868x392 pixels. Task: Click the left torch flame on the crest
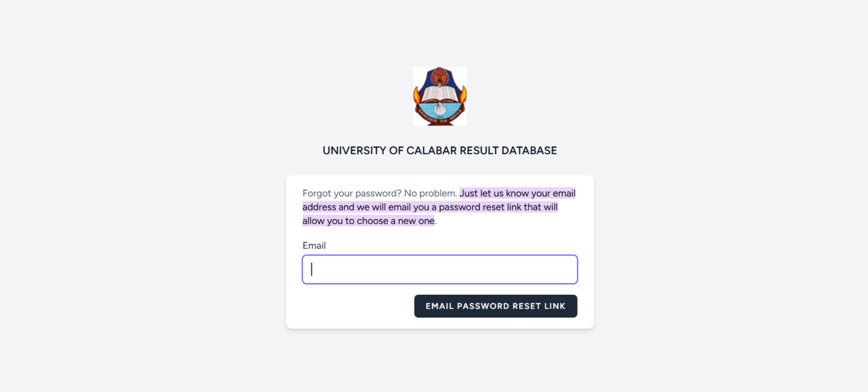[x=417, y=95]
